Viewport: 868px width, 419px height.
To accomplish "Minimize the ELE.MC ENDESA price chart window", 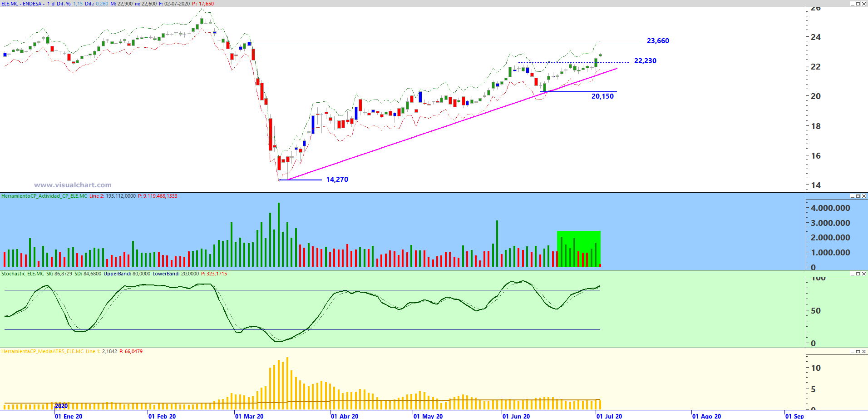I will (852, 4).
